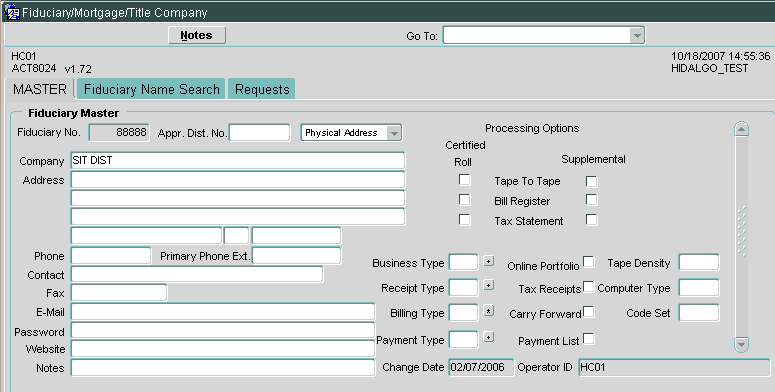This screenshot has height=392, width=775.
Task: Click the window application icon in title bar
Action: [11, 12]
